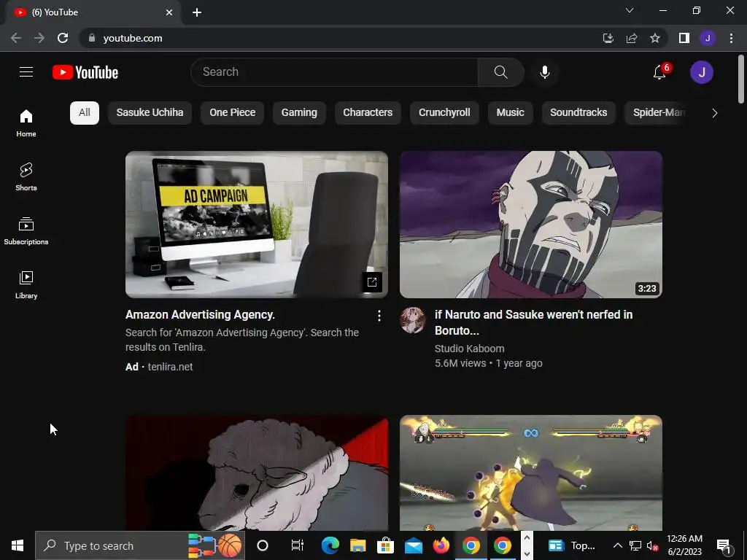The height and width of the screenshot is (560, 747).
Task: Play the AD CAMPAIGN thumbnail
Action: (x=257, y=225)
